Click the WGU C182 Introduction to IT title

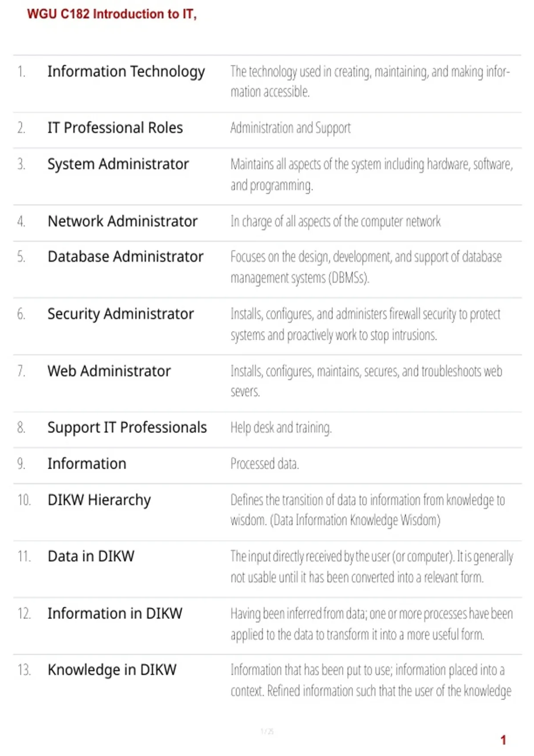[112, 14]
